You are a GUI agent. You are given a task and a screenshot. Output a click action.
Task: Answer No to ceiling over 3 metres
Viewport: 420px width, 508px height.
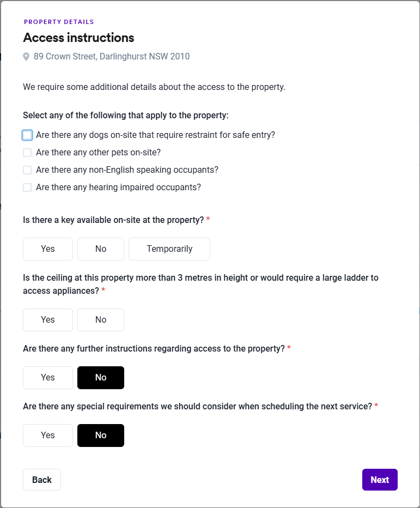101,320
